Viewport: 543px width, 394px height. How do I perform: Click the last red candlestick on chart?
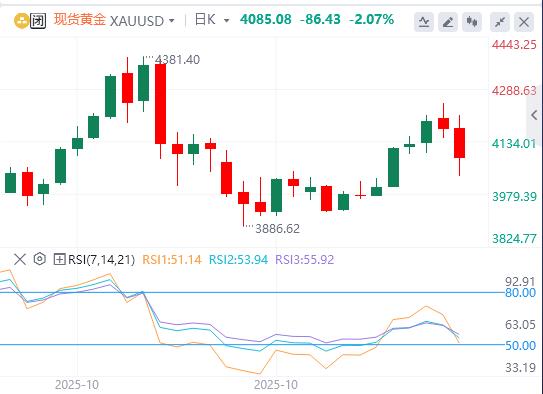pyautogui.click(x=460, y=143)
